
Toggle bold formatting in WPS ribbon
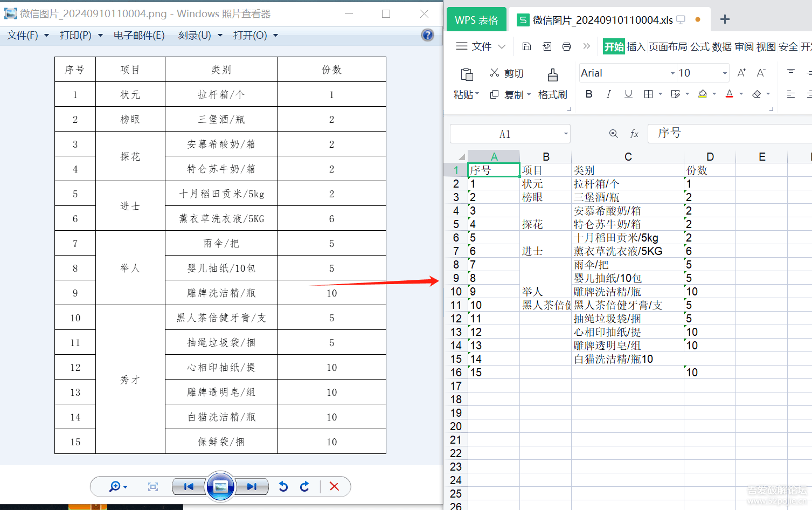(x=589, y=93)
